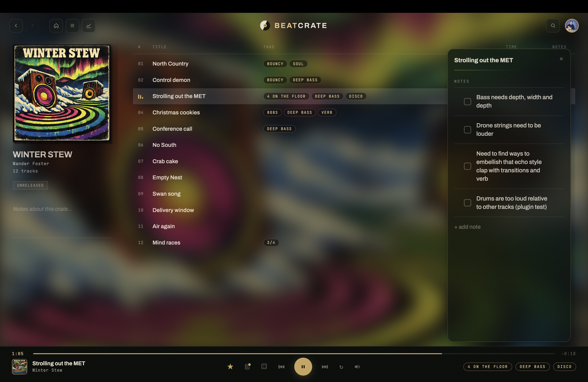The width and height of the screenshot is (588, 382).
Task: Check 'Bass needs depth, width and depth' note
Action: point(467,102)
